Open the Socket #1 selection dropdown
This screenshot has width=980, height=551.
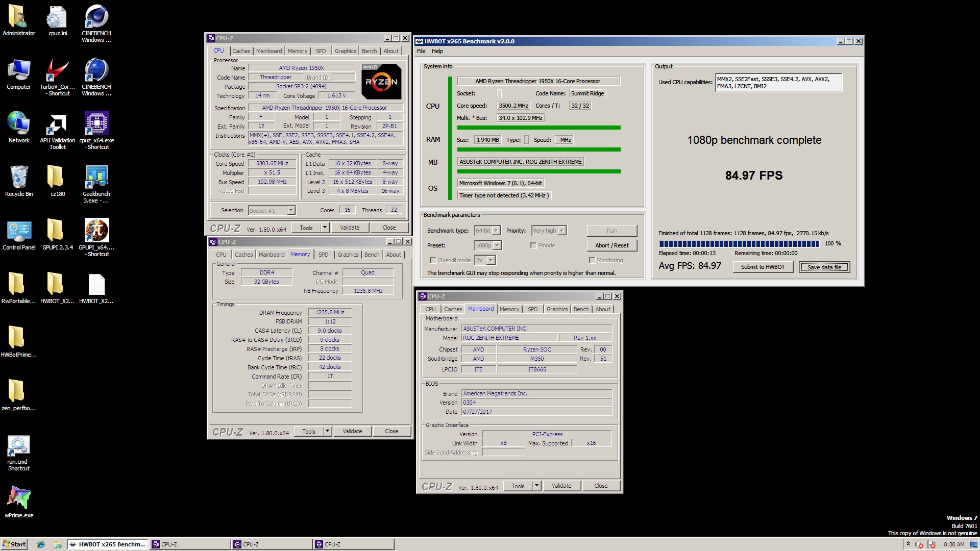pyautogui.click(x=272, y=211)
